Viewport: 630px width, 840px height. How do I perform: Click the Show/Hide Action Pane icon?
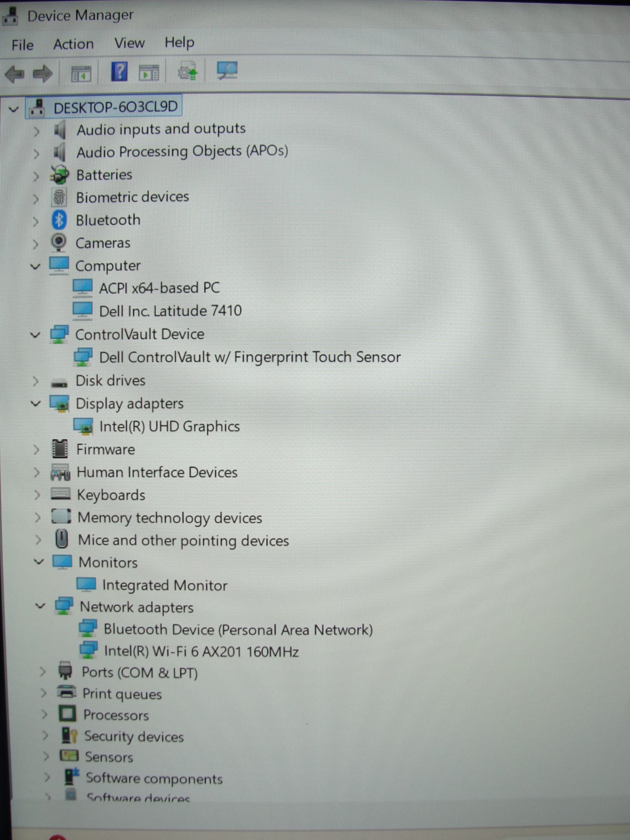(x=149, y=72)
